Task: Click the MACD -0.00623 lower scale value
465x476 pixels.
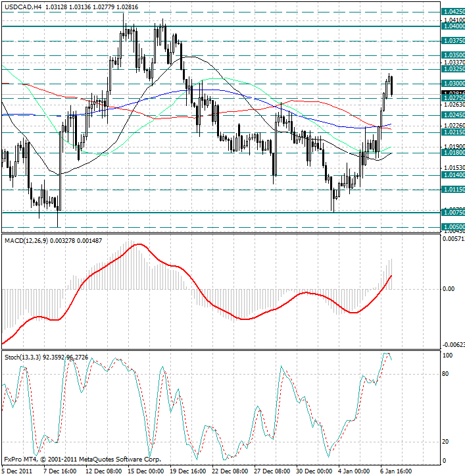Action: point(453,344)
